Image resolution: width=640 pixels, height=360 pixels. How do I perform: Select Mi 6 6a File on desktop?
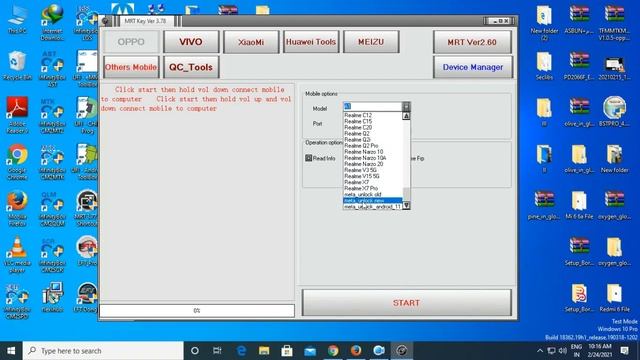tap(579, 206)
